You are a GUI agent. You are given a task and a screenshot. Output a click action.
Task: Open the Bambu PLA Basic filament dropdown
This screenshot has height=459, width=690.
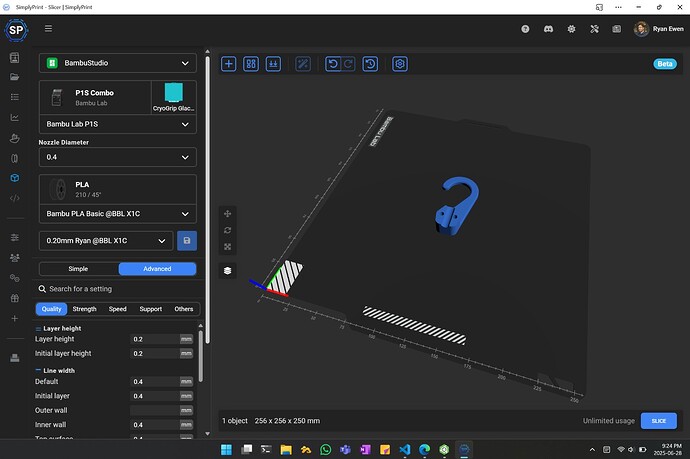coord(117,214)
